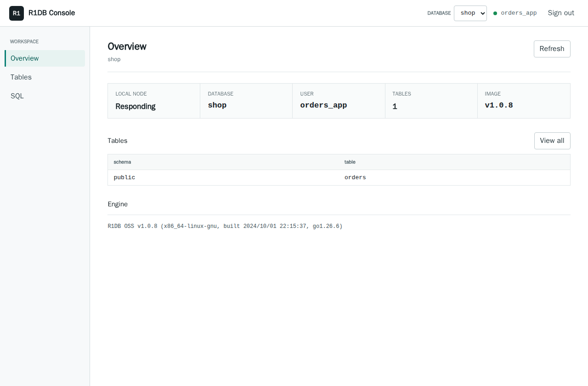Select the R1DB OSS engine version line

(x=225, y=226)
